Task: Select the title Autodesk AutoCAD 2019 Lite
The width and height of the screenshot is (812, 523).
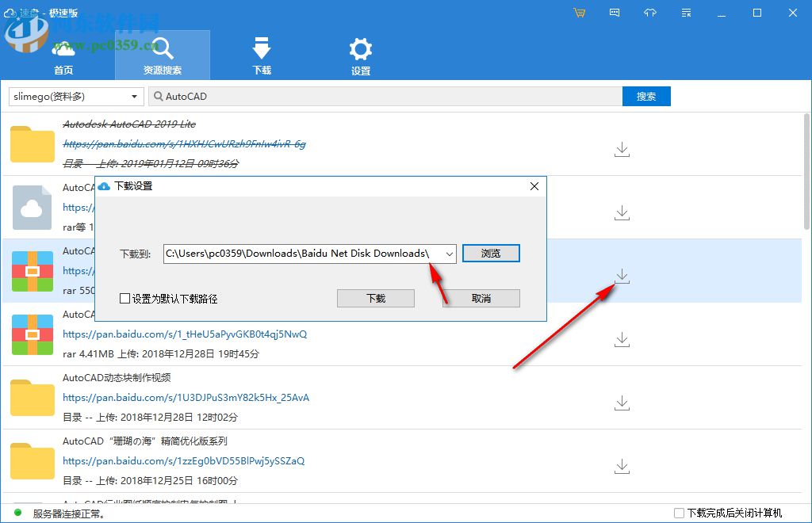Action: (129, 124)
